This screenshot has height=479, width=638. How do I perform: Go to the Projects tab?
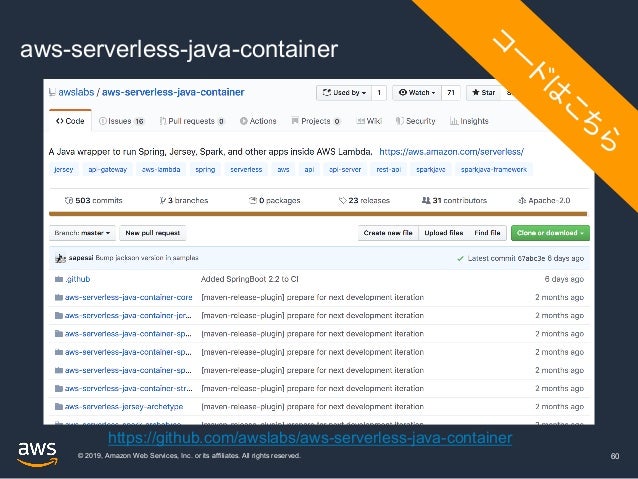click(316, 121)
